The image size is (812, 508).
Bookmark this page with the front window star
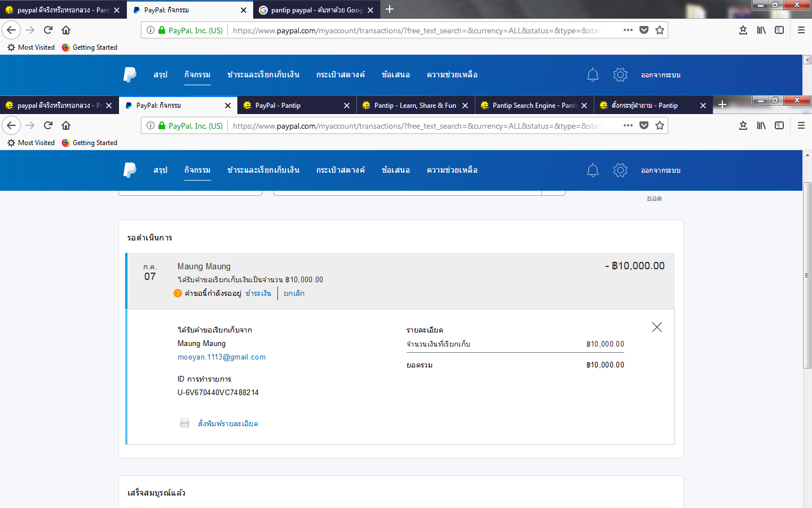coord(660,126)
